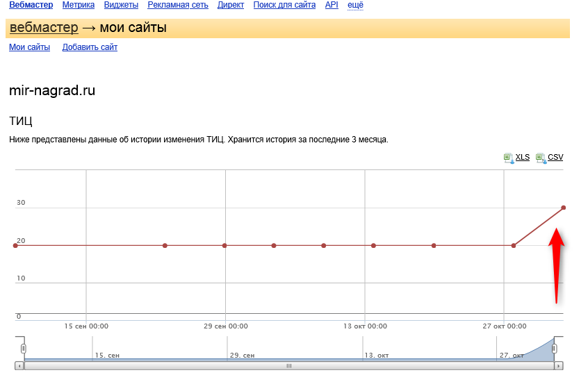
Task: Select the data point on 29 сен gridline
Action: tap(224, 246)
